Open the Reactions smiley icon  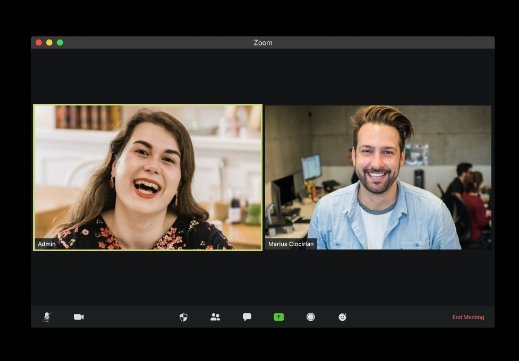pos(342,317)
